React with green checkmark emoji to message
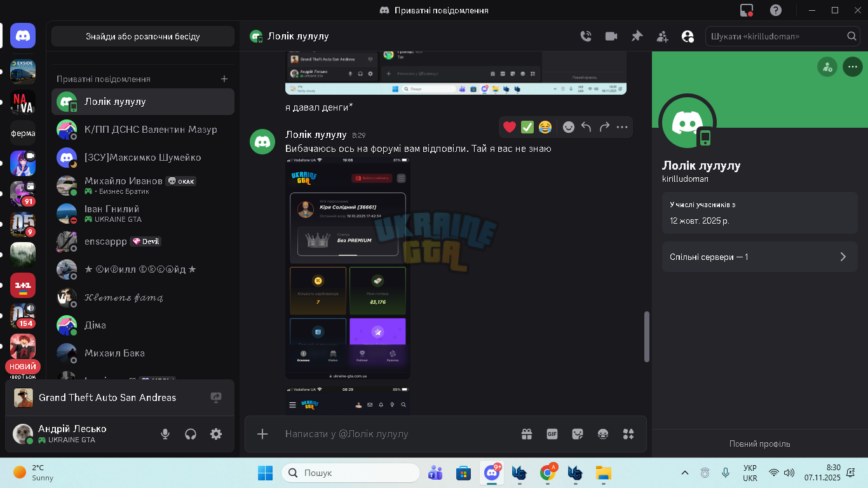 (x=527, y=127)
